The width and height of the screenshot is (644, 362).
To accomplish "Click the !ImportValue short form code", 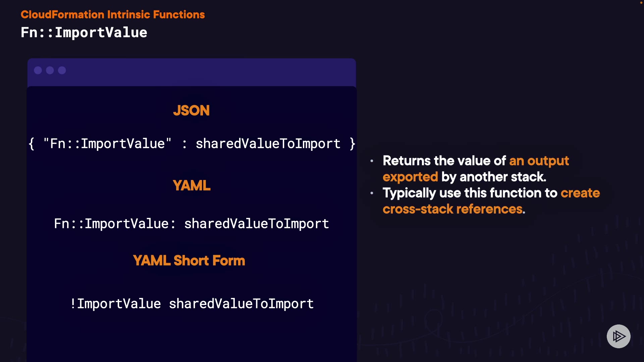I will click(x=192, y=304).
